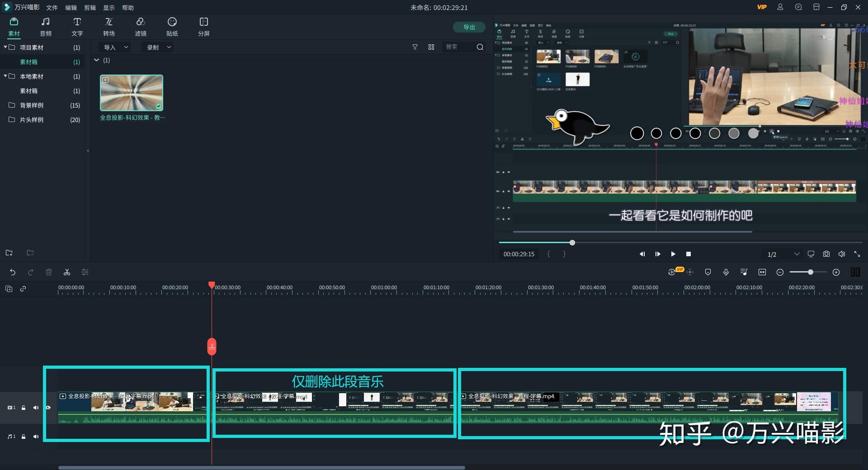The height and width of the screenshot is (470, 868).
Task: Click the filter funnel icon
Action: tap(415, 47)
